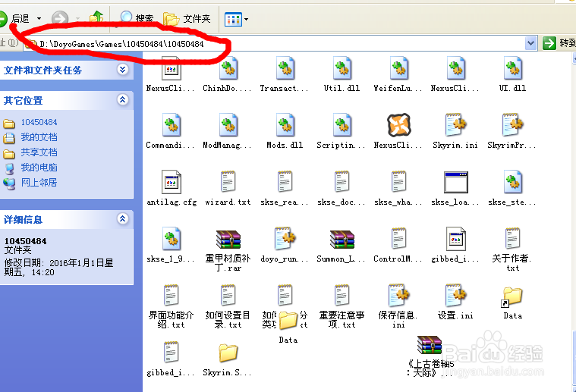576x392 pixels.
Task: Open the views icon menu
Action: click(x=236, y=19)
